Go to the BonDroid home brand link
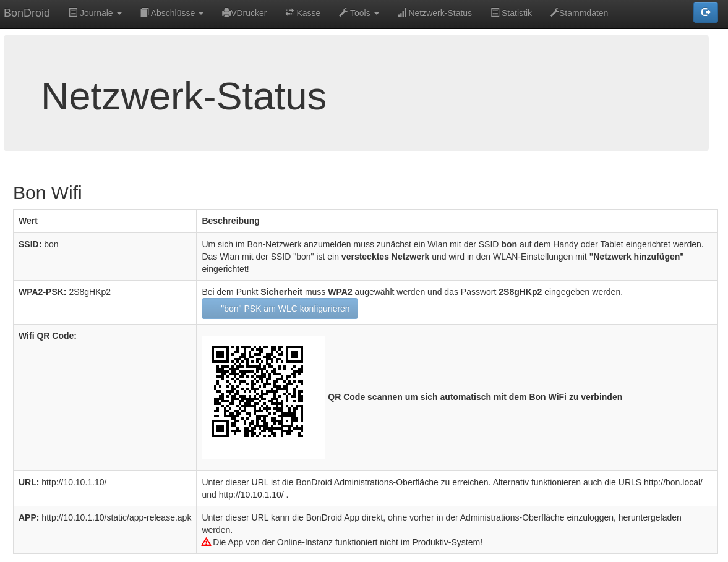The height and width of the screenshot is (562, 728). pyautogui.click(x=27, y=13)
